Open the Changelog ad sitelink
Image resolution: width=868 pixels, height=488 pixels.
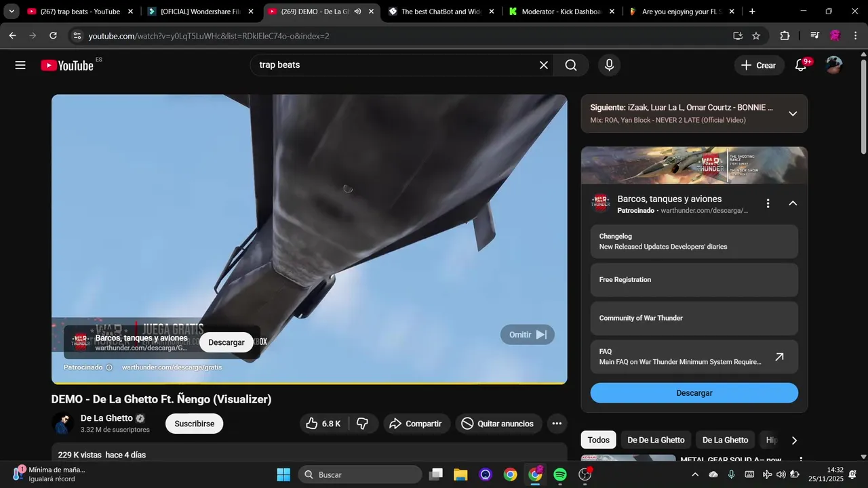[694, 241]
